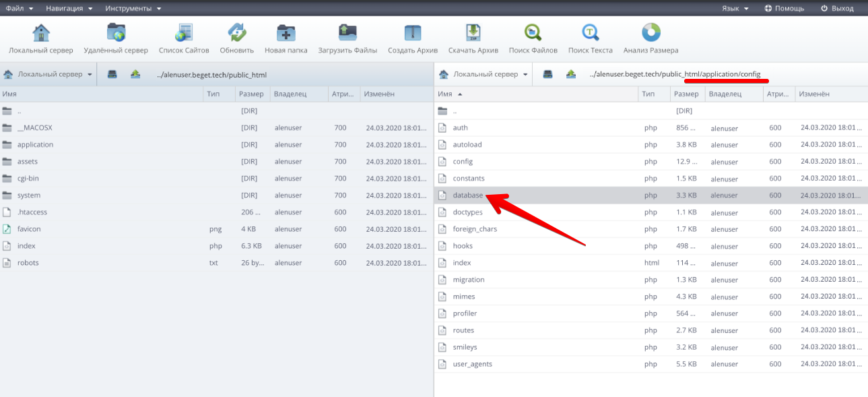The width and height of the screenshot is (868, 397).
Task: Select the routes php file
Action: [x=651, y=330]
